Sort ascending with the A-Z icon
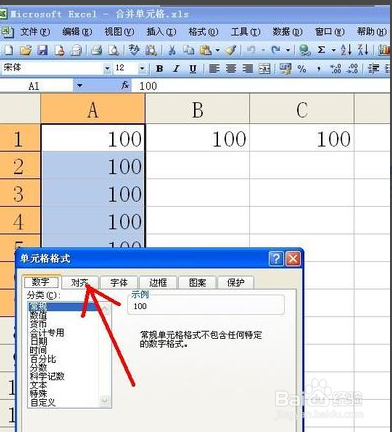392x432 pixels. click(x=346, y=50)
